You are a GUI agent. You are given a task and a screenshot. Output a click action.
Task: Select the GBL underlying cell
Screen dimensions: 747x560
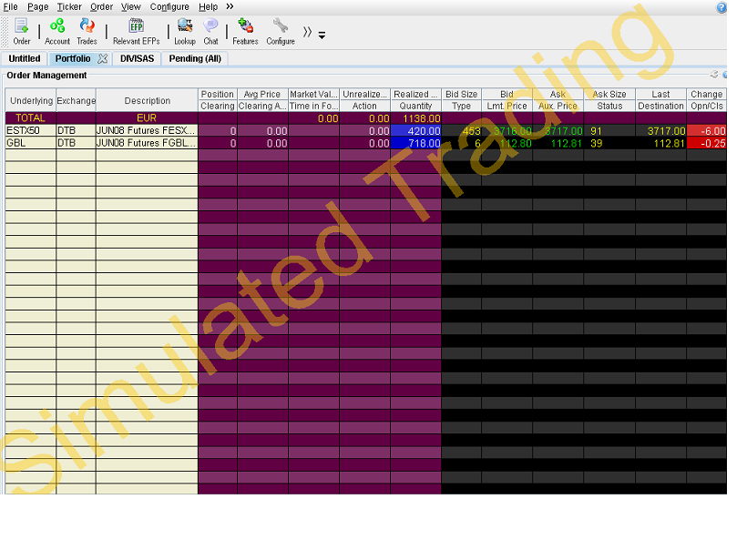tap(30, 143)
